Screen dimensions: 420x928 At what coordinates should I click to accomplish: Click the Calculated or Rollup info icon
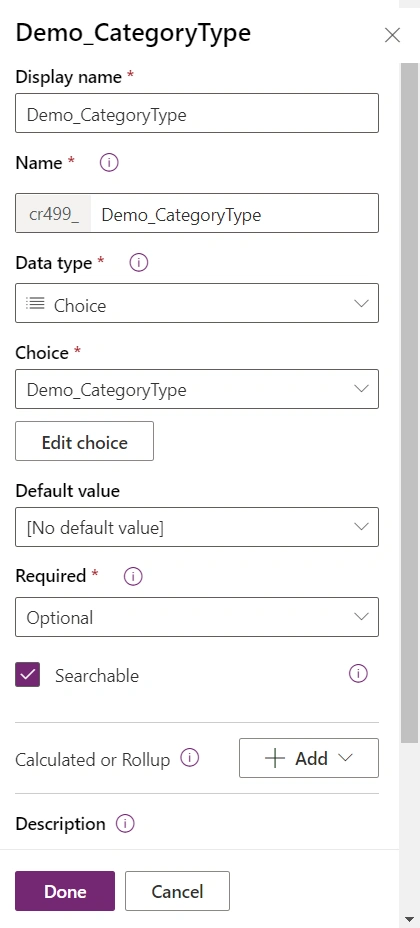click(189, 758)
